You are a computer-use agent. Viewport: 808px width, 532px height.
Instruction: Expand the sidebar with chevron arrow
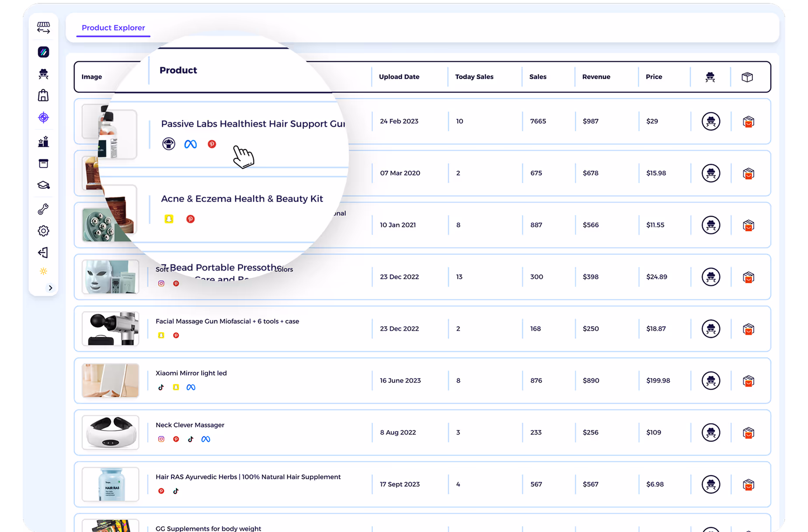[x=50, y=288]
